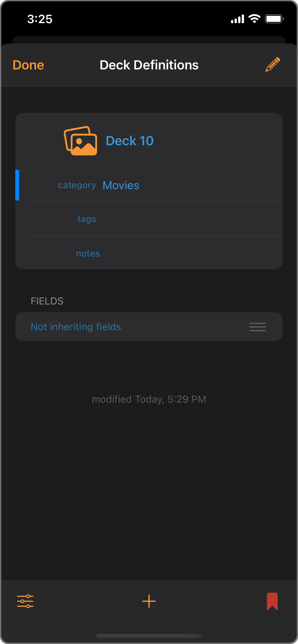This screenshot has height=644, width=298.
Task: Tap the Wi-Fi status icon
Action: [x=254, y=19]
